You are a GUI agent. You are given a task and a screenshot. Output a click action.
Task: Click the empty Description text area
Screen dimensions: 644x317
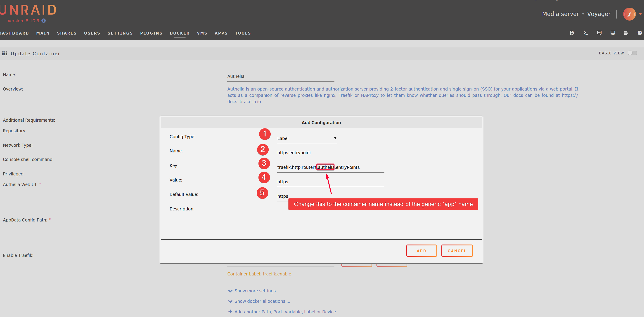pos(331,217)
